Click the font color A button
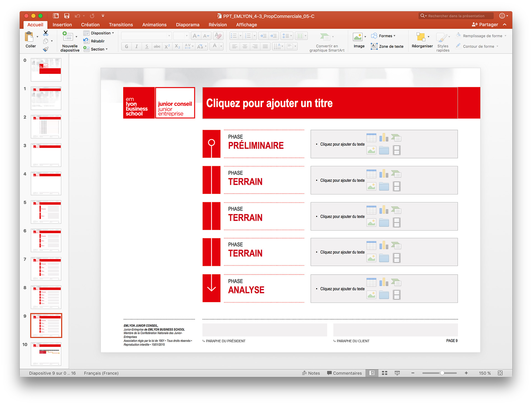This screenshot has width=532, height=405. tap(214, 46)
